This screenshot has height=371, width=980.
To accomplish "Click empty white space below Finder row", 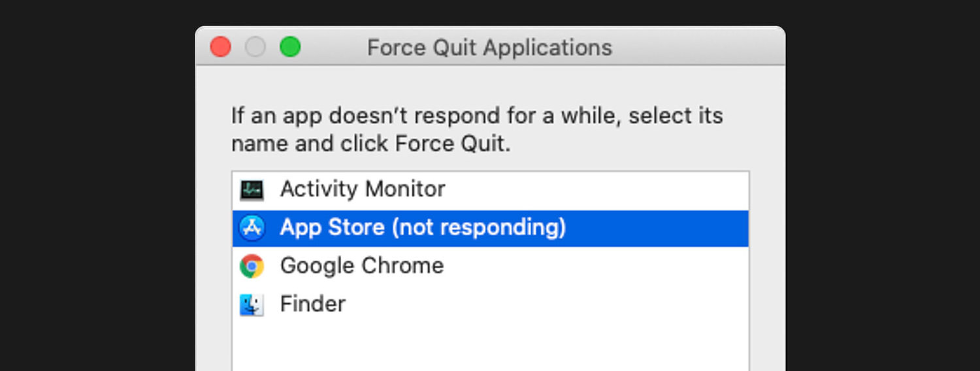I will pos(490,346).
